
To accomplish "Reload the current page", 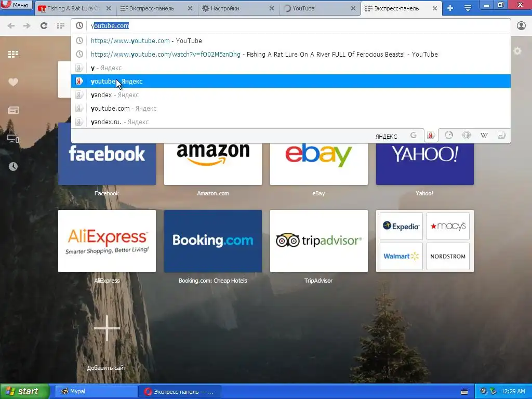I will (44, 26).
